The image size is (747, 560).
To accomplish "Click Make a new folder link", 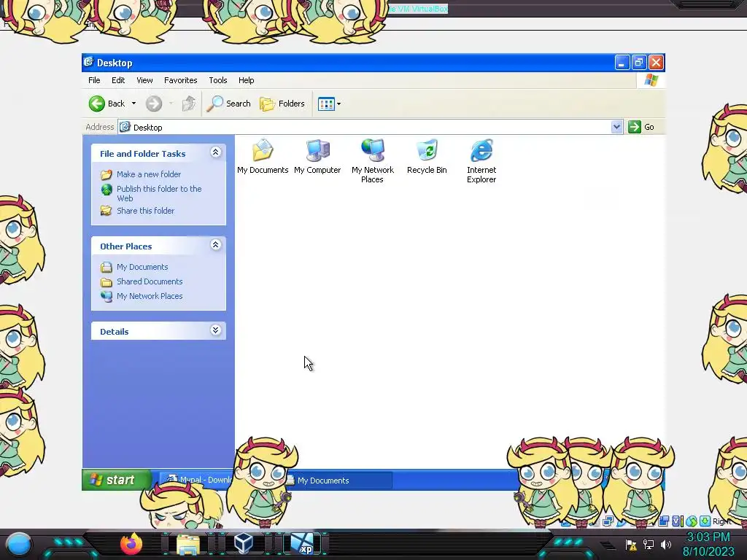I will tap(149, 174).
